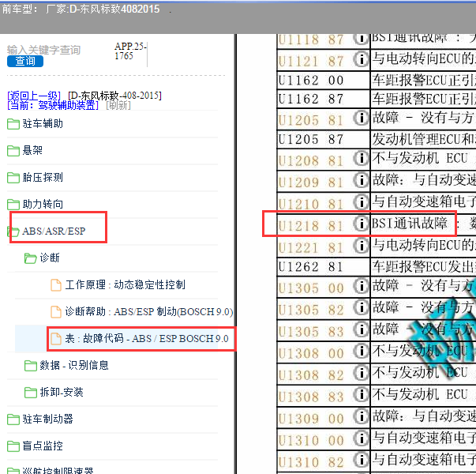Click info icon for U1121 87
The height and width of the screenshot is (474, 476).
coord(361,59)
